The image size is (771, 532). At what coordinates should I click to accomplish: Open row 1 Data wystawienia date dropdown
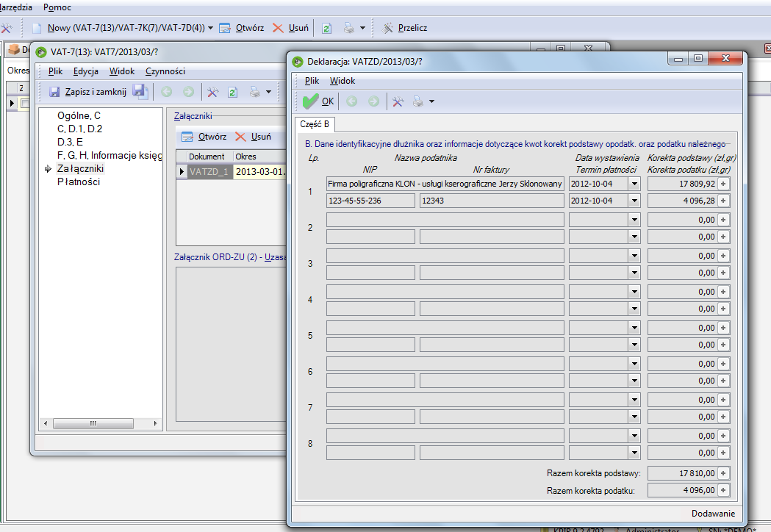click(x=634, y=184)
